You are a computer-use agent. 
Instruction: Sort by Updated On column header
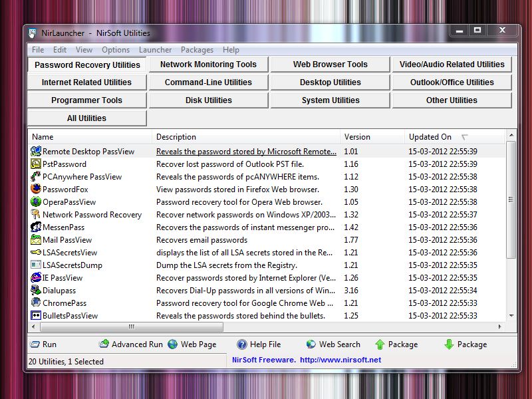455,137
